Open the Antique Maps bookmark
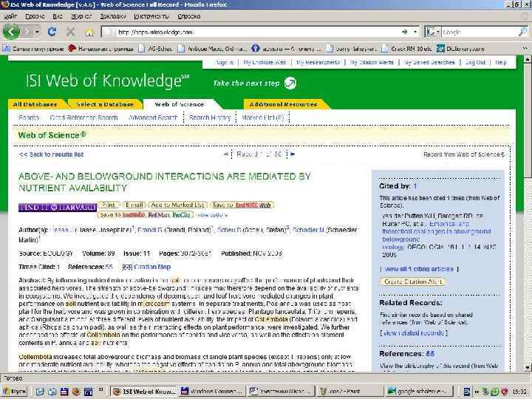Screen dimensions: 532x399 (x=212, y=49)
